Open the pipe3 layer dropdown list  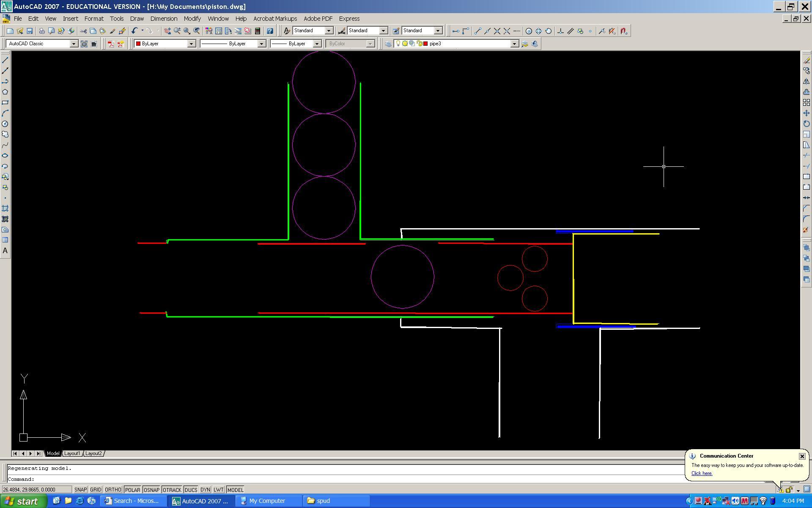(514, 44)
